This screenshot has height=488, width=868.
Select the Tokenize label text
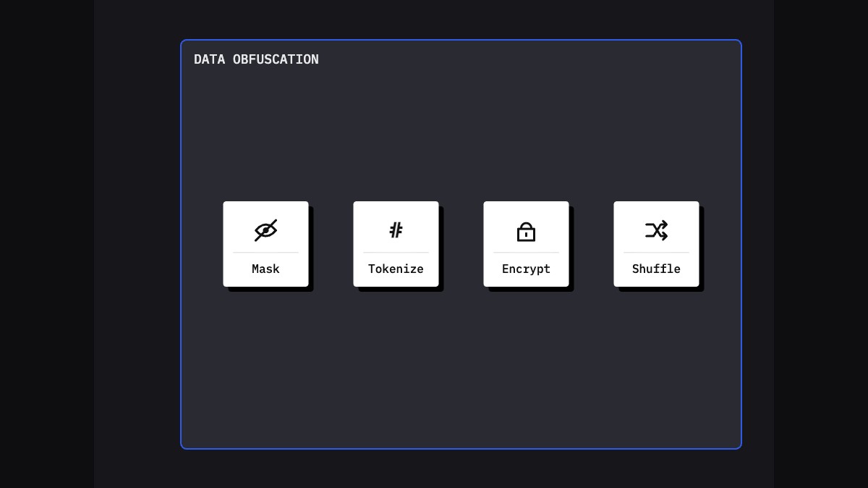[396, 269]
